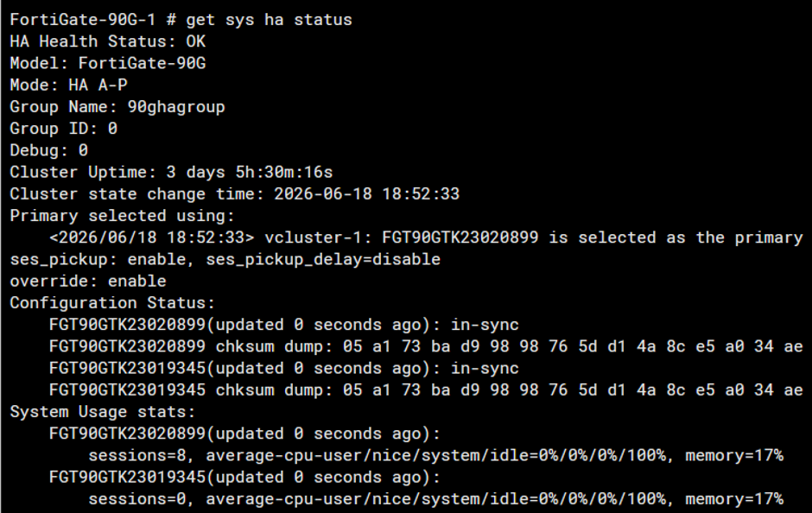The image size is (812, 513).
Task: Select the 'Group ID: 0' line
Action: coord(64,129)
